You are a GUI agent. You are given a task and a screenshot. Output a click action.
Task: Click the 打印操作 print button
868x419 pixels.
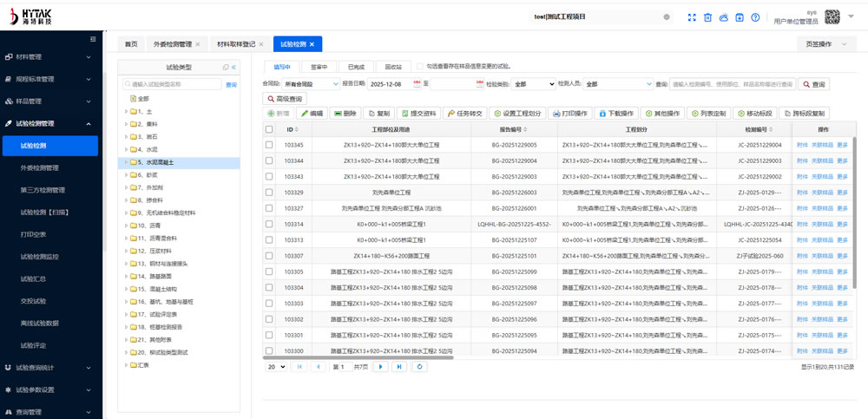[570, 114]
